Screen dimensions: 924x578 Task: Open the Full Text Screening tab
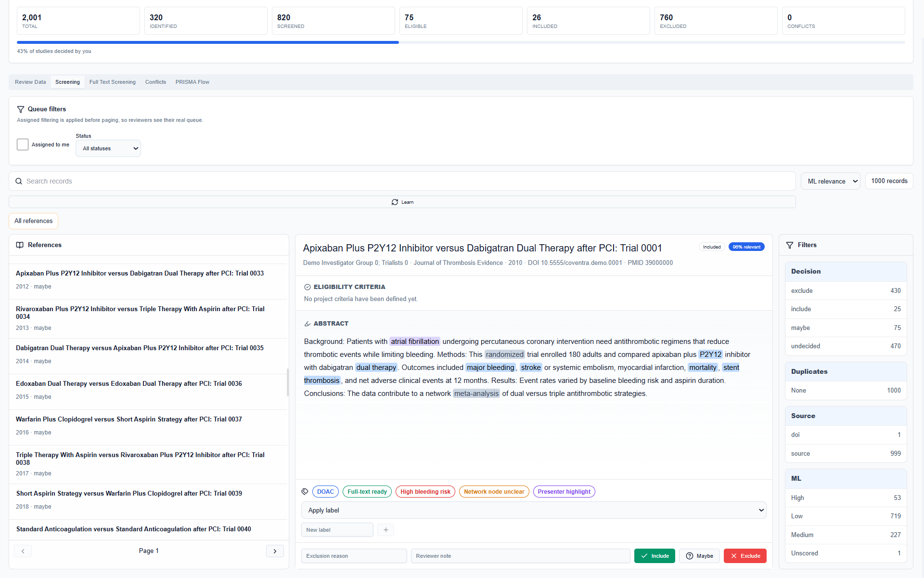113,82
